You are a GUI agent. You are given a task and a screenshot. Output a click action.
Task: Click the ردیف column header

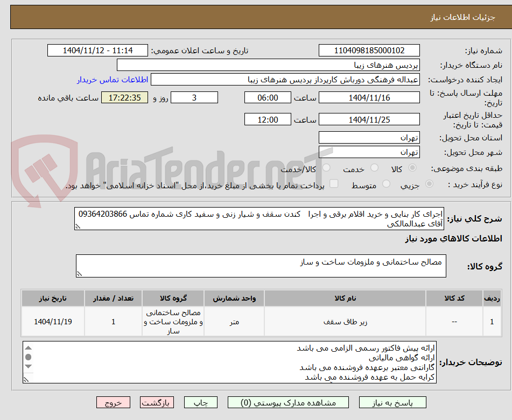click(492, 298)
